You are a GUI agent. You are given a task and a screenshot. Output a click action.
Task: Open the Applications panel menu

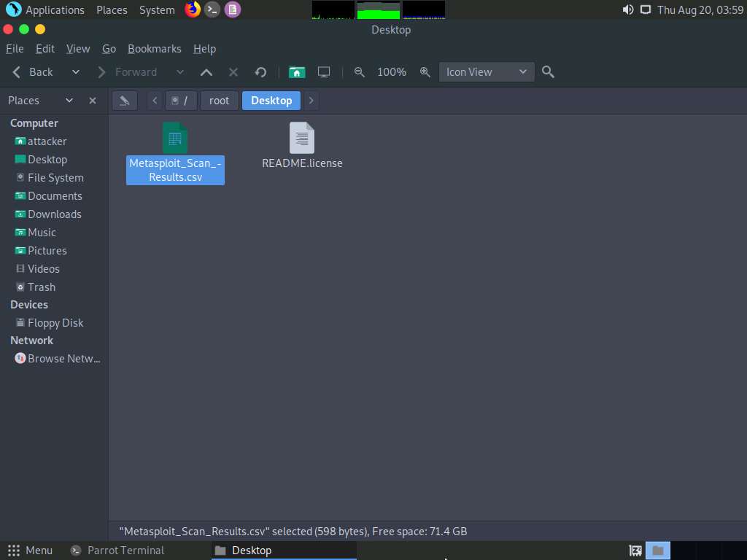coord(46,9)
